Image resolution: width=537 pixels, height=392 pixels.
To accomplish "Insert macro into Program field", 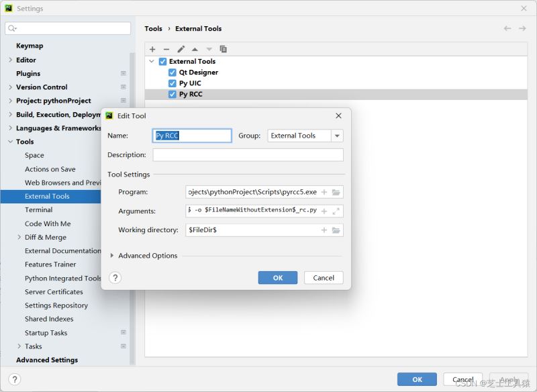I will 324,192.
